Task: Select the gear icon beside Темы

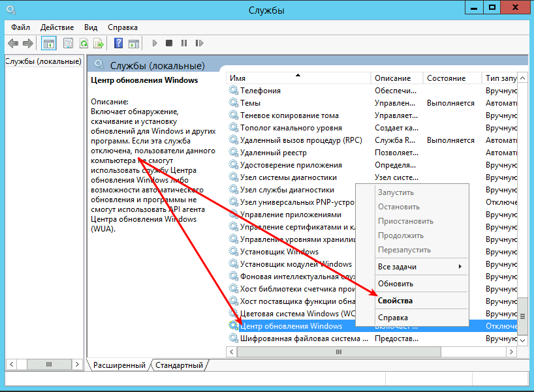Action: [233, 103]
